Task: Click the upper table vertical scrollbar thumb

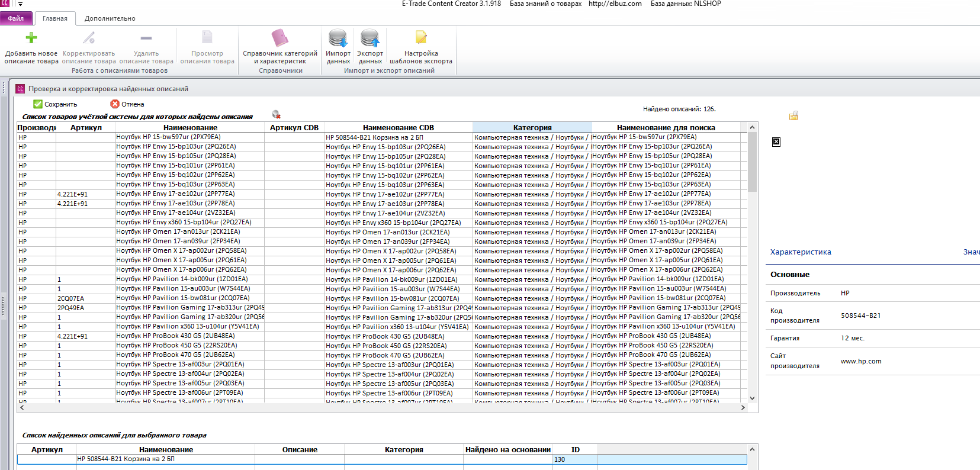Action: point(752,162)
